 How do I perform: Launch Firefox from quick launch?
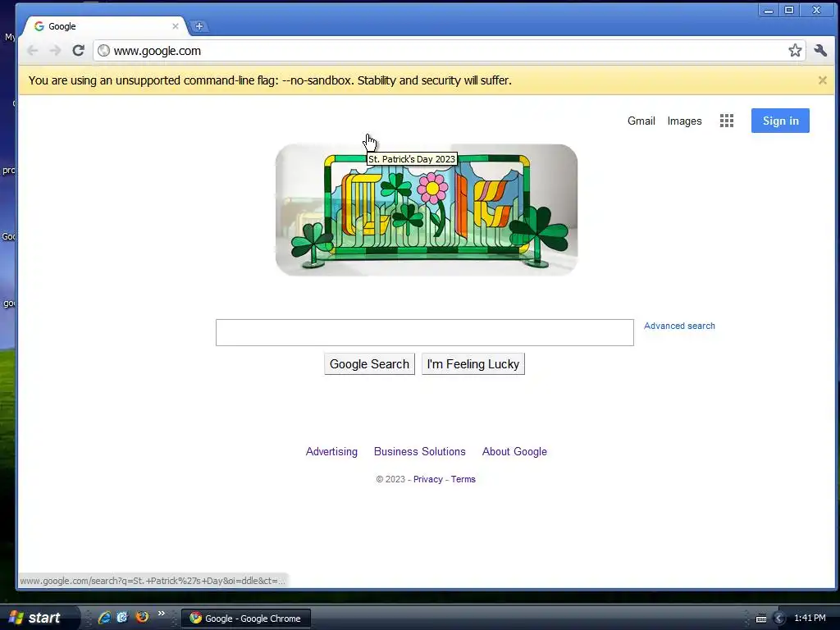pos(142,617)
